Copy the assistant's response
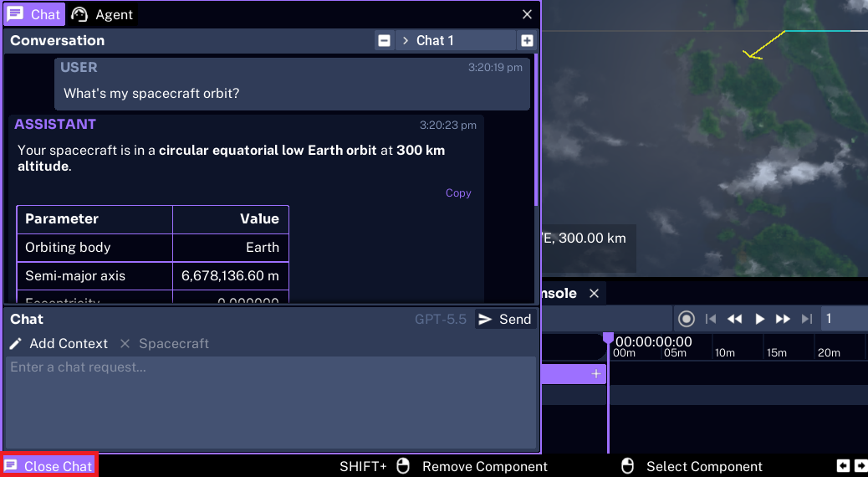Image resolution: width=868 pixels, height=477 pixels. point(458,192)
